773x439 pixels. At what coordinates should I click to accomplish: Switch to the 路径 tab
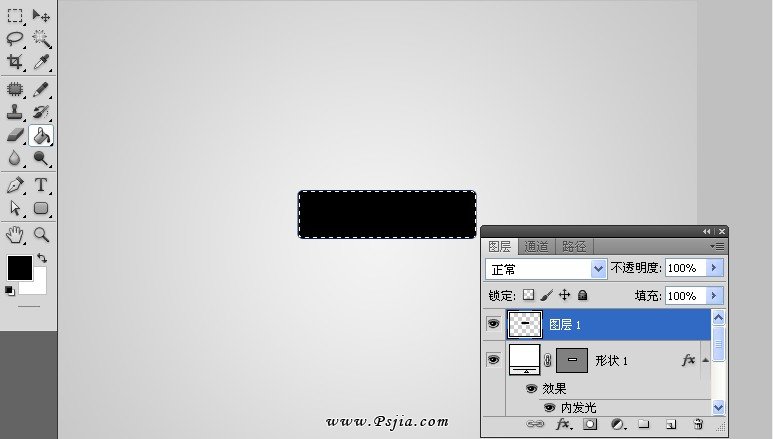pyautogui.click(x=574, y=247)
